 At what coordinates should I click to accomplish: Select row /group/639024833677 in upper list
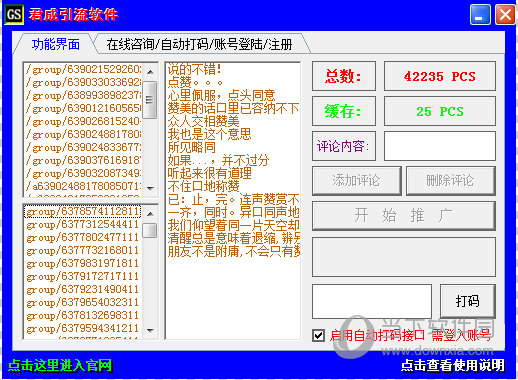pyautogui.click(x=84, y=148)
